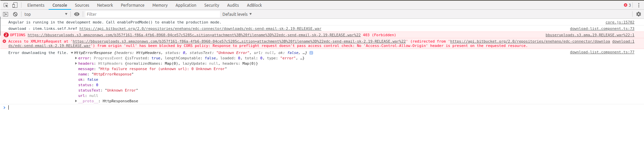Toggle the live expression eye icon
The width and height of the screenshot is (644, 165).
click(77, 14)
